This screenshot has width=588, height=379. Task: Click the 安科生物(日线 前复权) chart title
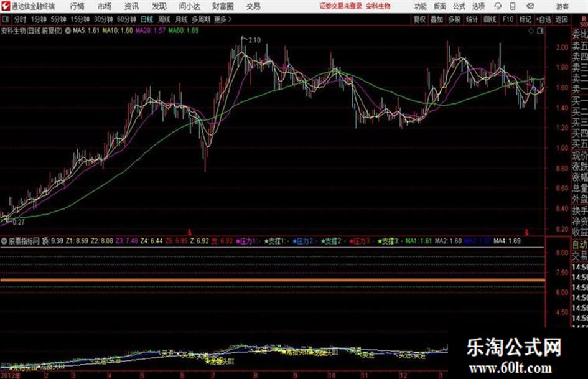(x=32, y=30)
